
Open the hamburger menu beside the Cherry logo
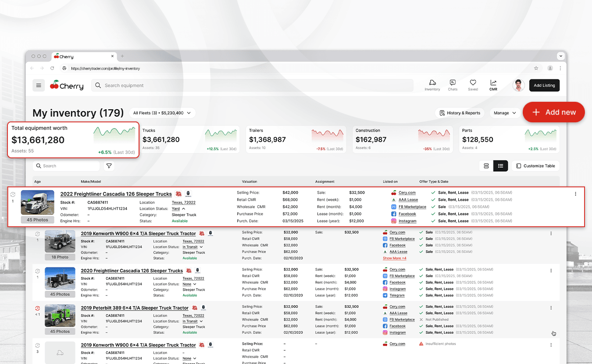coord(39,85)
